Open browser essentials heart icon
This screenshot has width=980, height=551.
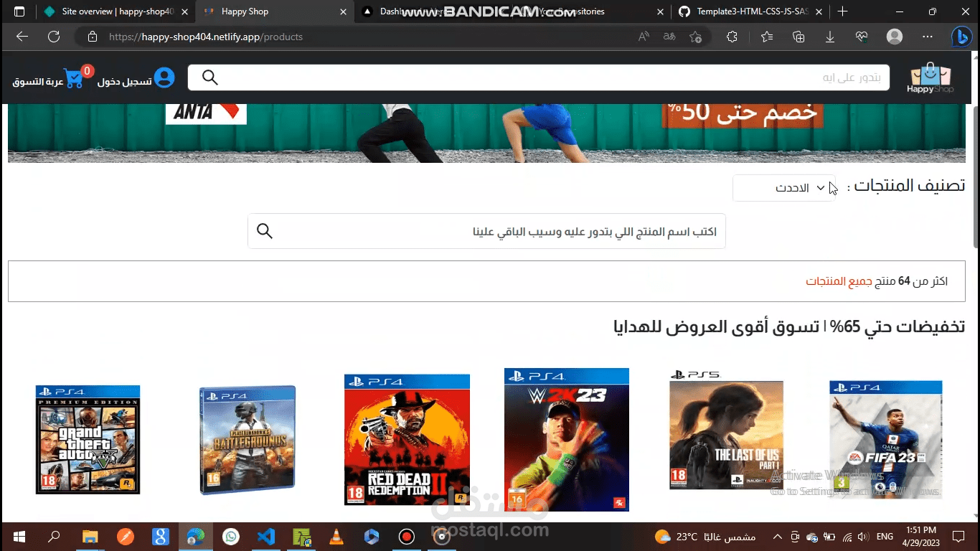(x=862, y=37)
